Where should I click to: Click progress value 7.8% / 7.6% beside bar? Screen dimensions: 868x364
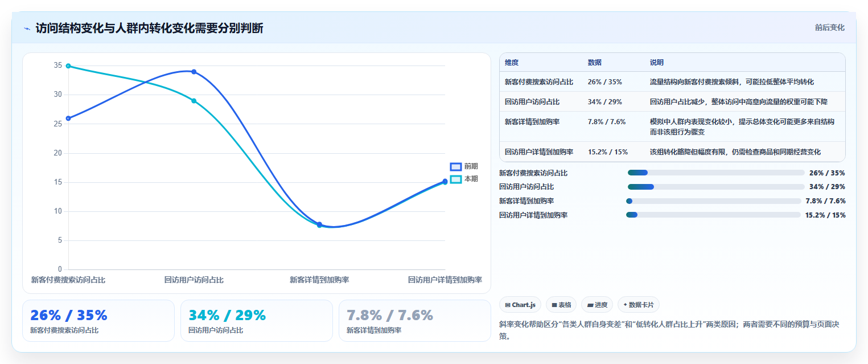click(826, 201)
